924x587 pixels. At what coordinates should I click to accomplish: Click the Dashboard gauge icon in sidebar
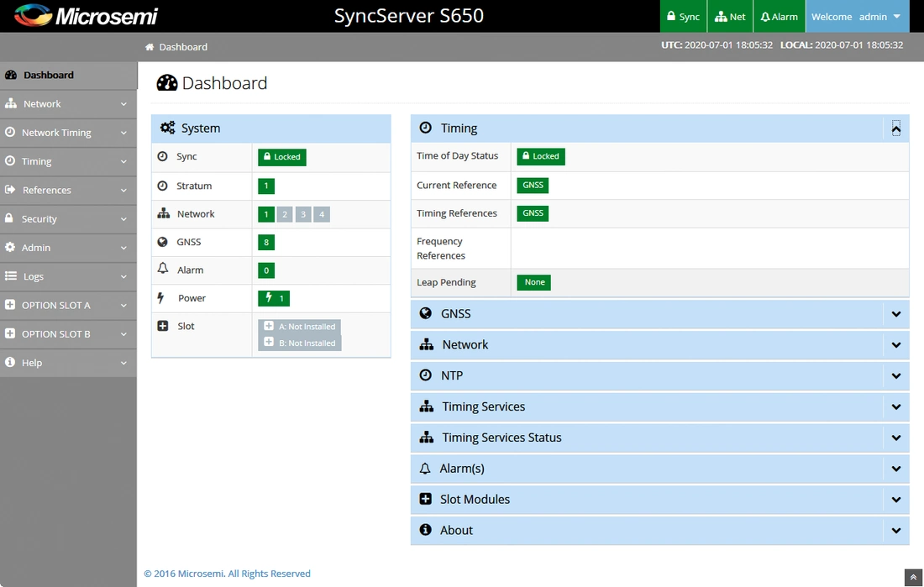tap(11, 75)
